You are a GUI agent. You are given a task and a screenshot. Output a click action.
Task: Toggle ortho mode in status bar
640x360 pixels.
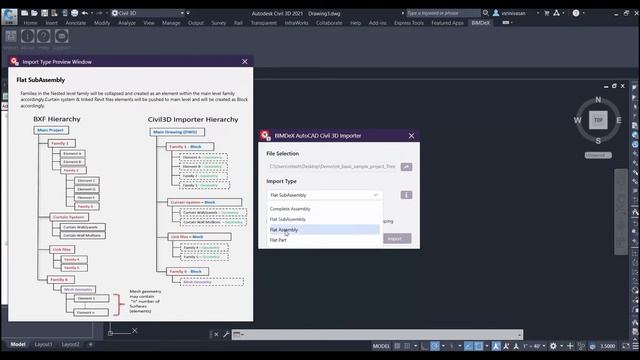tap(424, 346)
